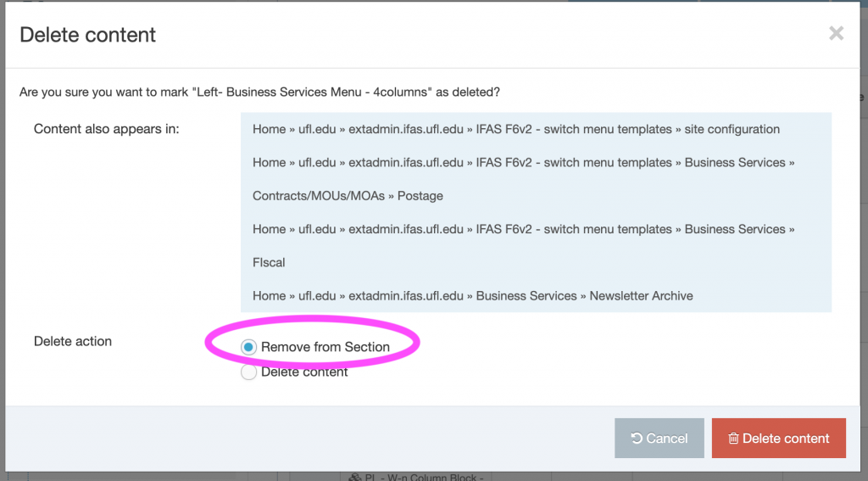Image resolution: width=868 pixels, height=481 pixels.
Task: Click the undo arrow icon on Cancel
Action: 637,439
